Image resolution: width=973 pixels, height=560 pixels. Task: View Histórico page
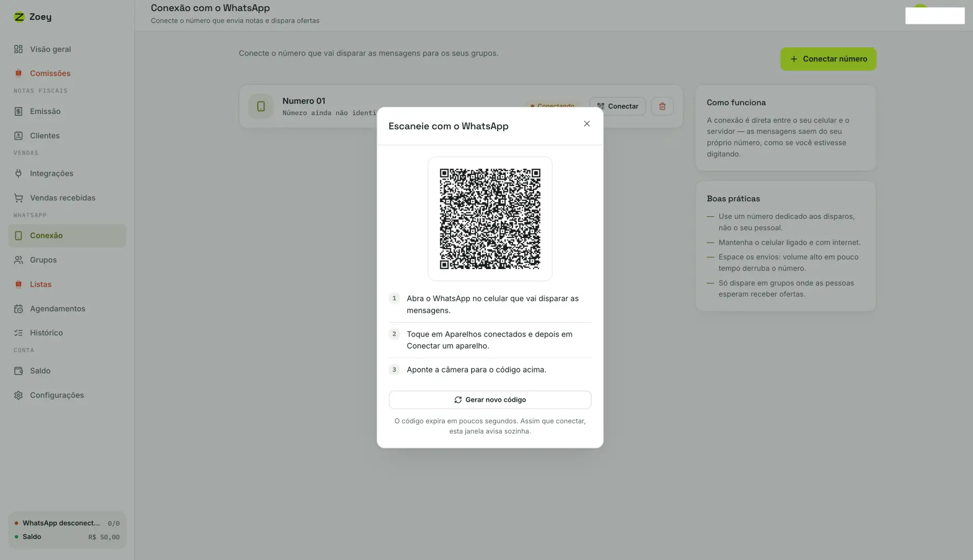click(x=67, y=333)
